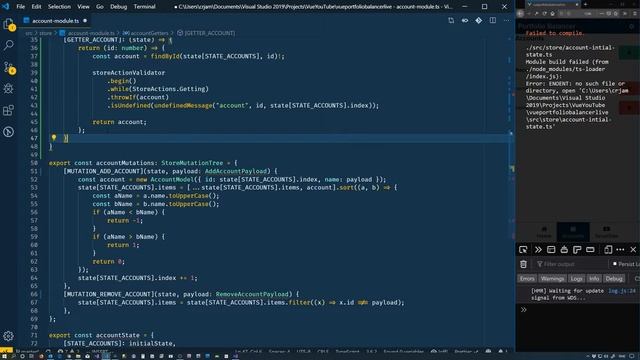
Task: Select the account-module.ts editor tab
Action: (x=55, y=20)
